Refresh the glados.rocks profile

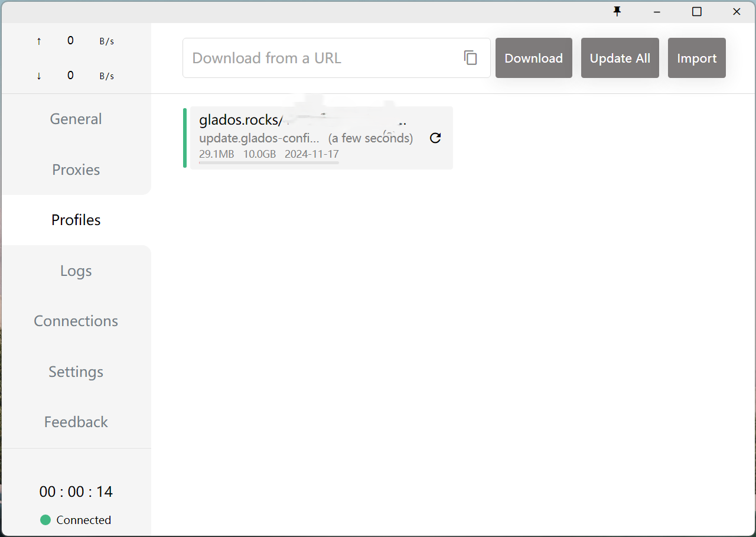click(x=435, y=138)
